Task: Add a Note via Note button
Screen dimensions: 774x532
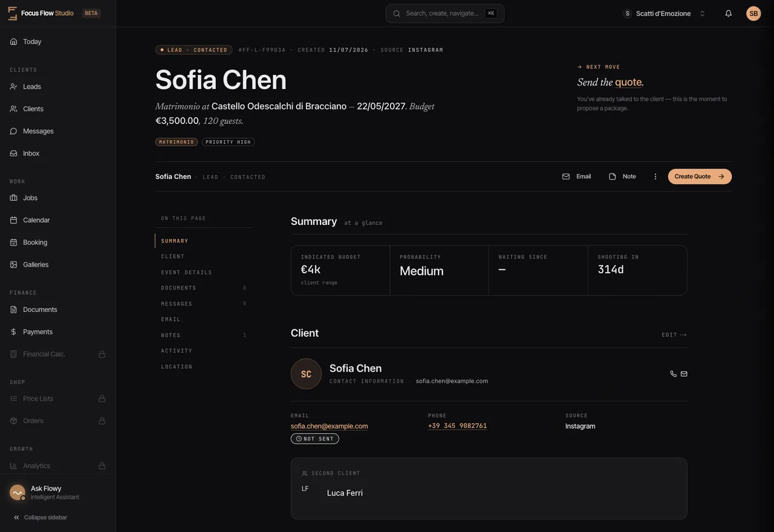Action: pos(623,177)
